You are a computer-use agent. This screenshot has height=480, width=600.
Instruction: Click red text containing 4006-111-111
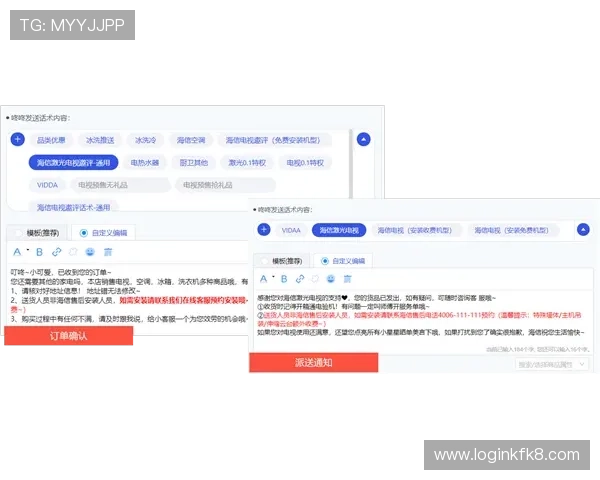pyautogui.click(x=419, y=319)
